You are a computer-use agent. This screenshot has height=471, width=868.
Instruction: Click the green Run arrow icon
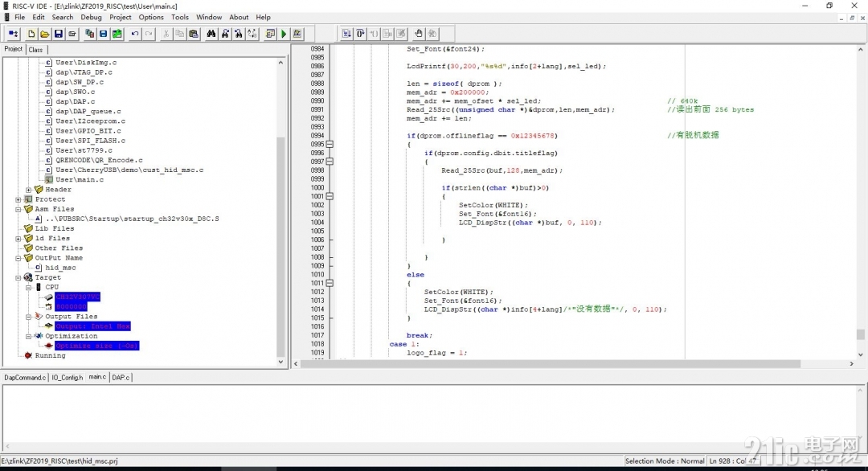(x=284, y=34)
